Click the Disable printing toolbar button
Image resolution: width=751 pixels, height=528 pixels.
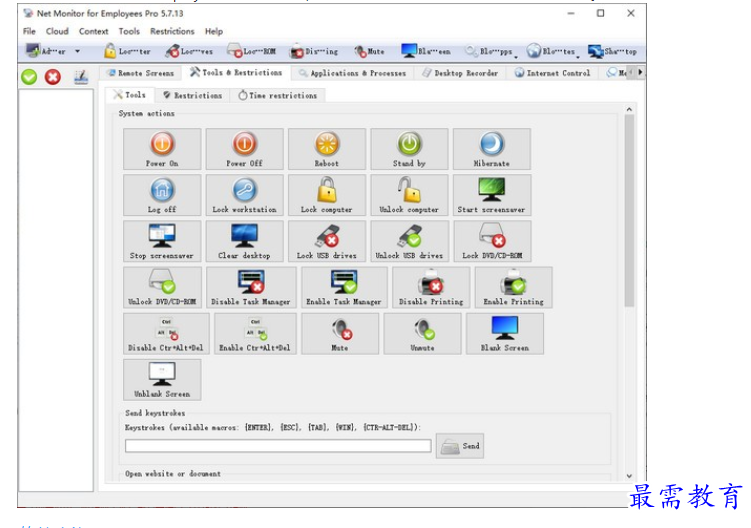click(315, 51)
